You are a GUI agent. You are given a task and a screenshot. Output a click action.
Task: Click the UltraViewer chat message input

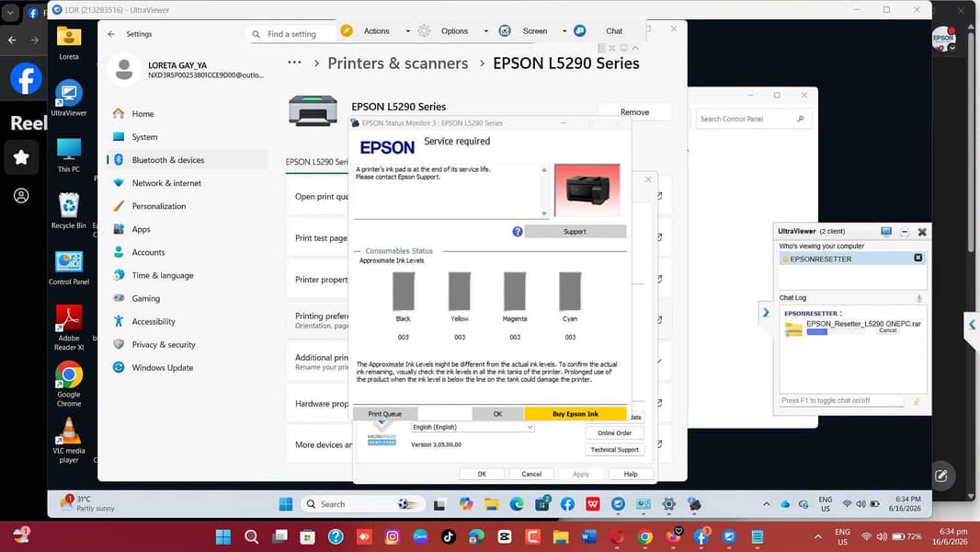pyautogui.click(x=841, y=401)
